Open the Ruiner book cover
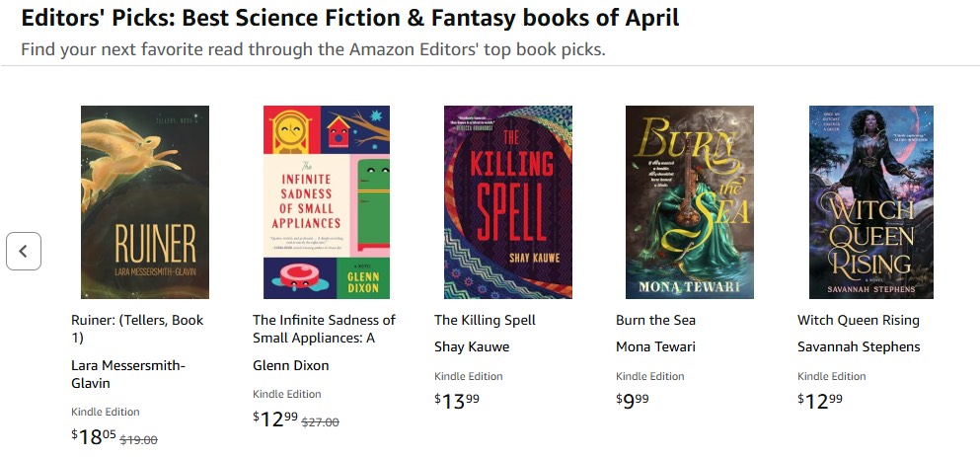The width and height of the screenshot is (980, 457). pyautogui.click(x=145, y=201)
